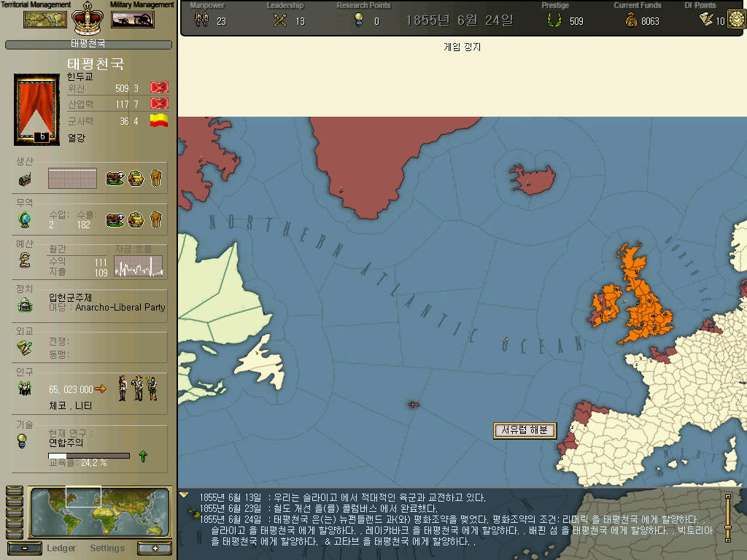Select Iceland on the map
This screenshot has width=747, height=560.
pyautogui.click(x=533, y=179)
